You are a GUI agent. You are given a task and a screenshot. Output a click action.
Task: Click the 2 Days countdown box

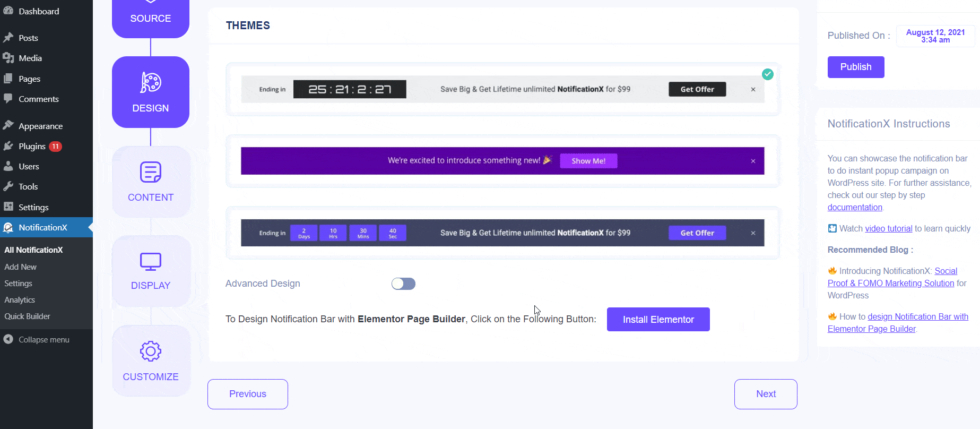coord(304,233)
